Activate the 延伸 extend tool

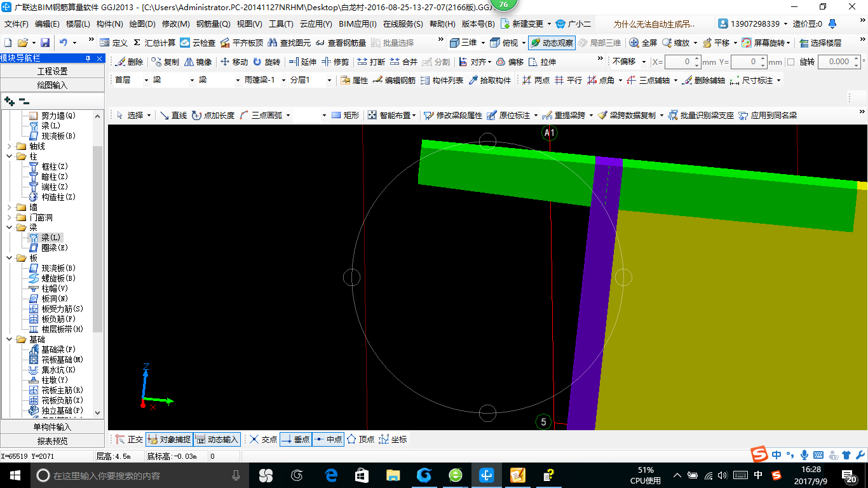coord(302,62)
